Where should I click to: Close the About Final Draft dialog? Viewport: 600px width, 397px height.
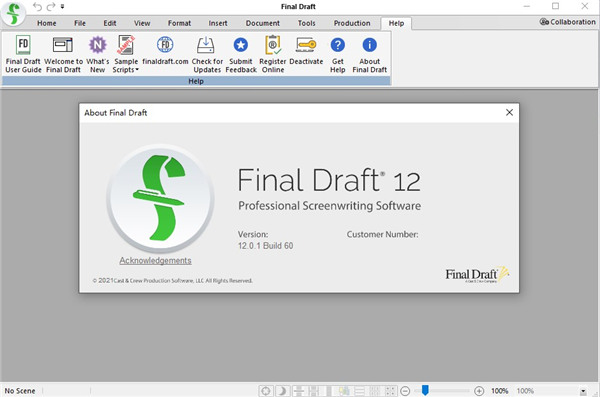[x=509, y=112]
